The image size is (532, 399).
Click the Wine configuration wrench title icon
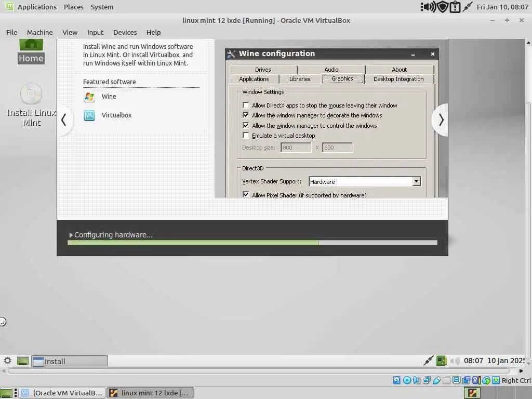[x=231, y=54]
